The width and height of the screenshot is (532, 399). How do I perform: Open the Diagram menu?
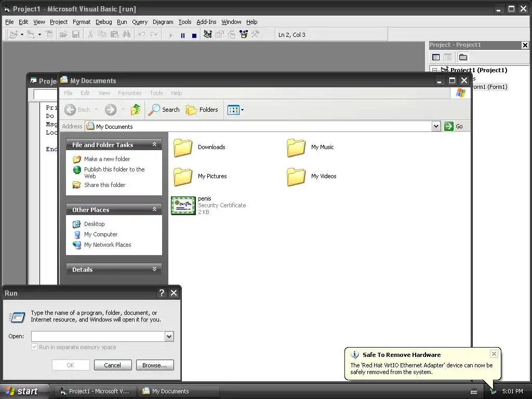pyautogui.click(x=163, y=22)
